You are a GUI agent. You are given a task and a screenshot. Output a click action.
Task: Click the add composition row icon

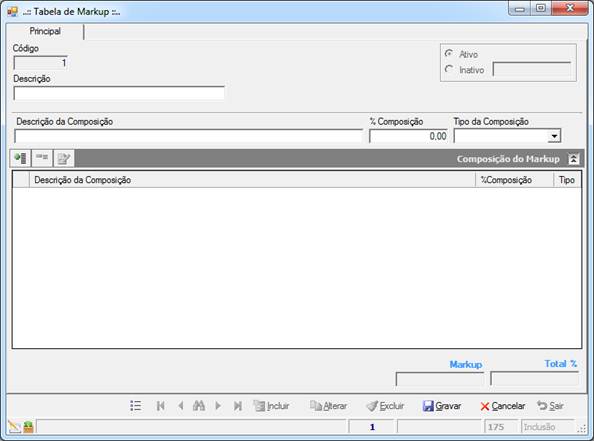[20, 158]
